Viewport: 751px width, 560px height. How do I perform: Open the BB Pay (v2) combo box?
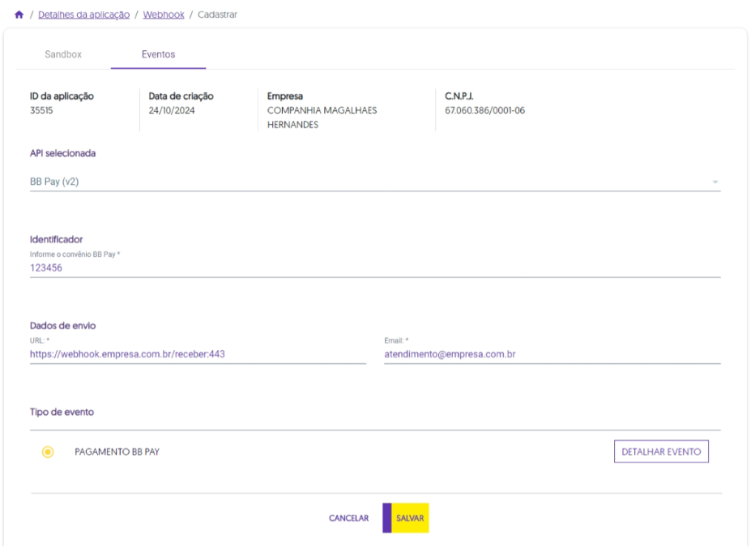click(375, 182)
